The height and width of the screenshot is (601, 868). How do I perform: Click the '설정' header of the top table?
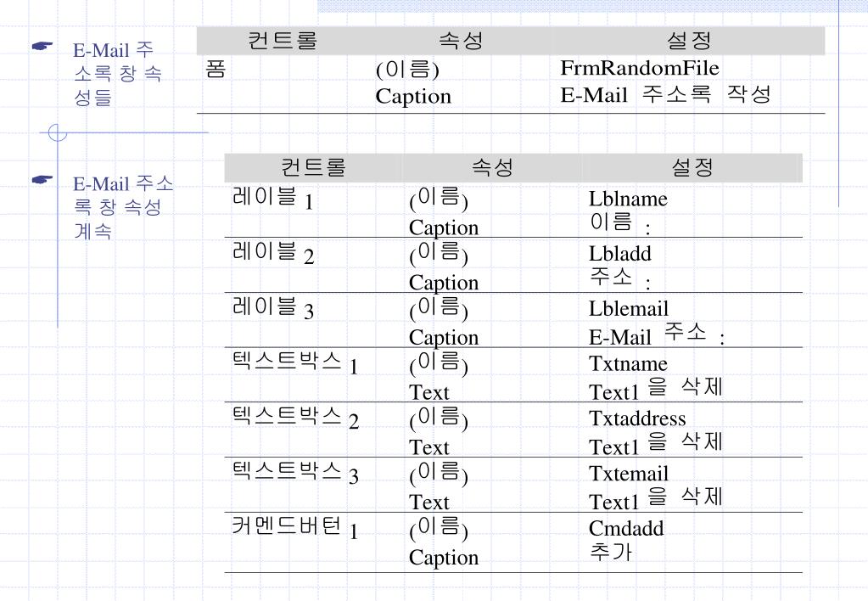pyautogui.click(x=689, y=40)
